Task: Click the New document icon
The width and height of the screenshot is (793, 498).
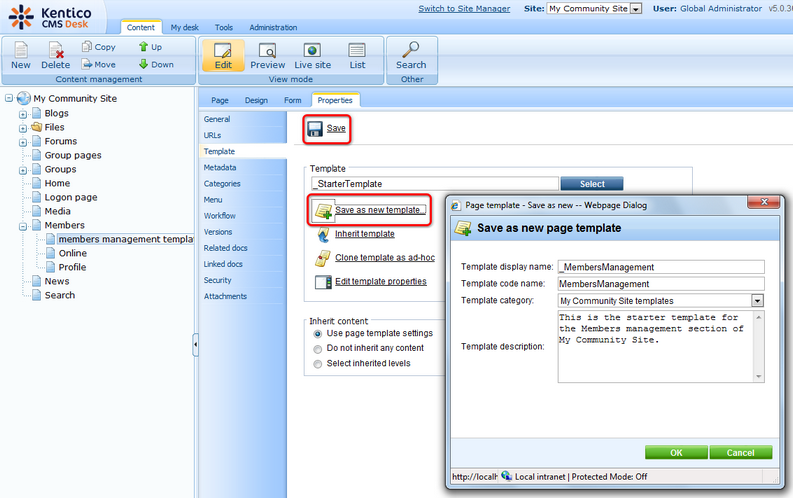Action: pyautogui.click(x=20, y=51)
